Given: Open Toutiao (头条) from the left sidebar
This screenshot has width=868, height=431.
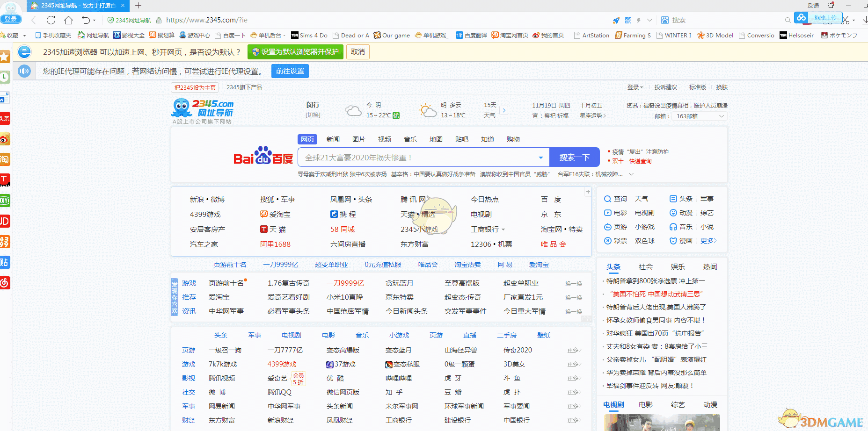Looking at the screenshot, I should coord(5,118).
